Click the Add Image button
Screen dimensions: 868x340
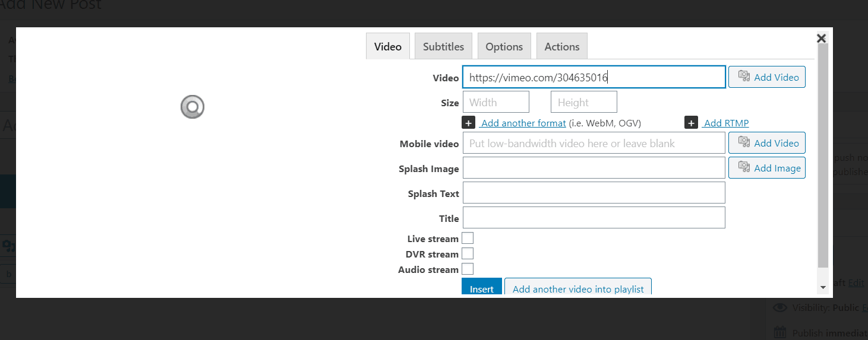(767, 168)
